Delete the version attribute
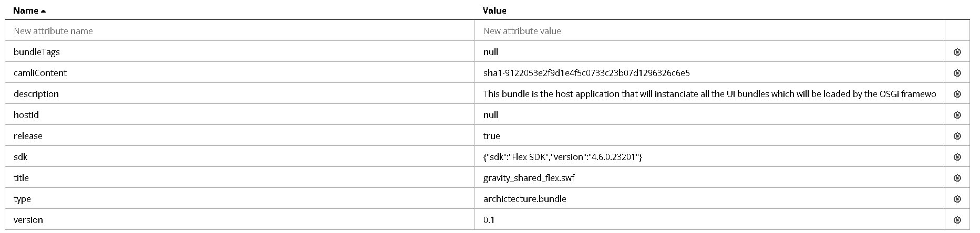Viewport: 980px width, 233px height. coord(957,220)
